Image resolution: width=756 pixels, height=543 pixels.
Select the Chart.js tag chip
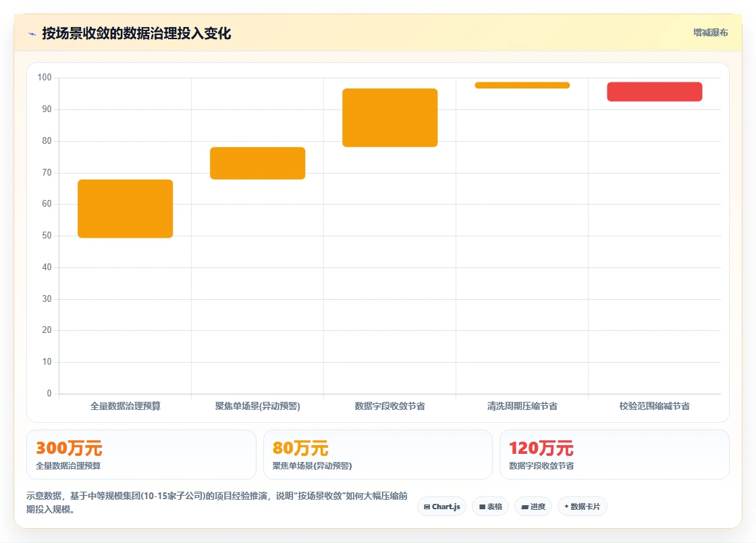pyautogui.click(x=441, y=507)
